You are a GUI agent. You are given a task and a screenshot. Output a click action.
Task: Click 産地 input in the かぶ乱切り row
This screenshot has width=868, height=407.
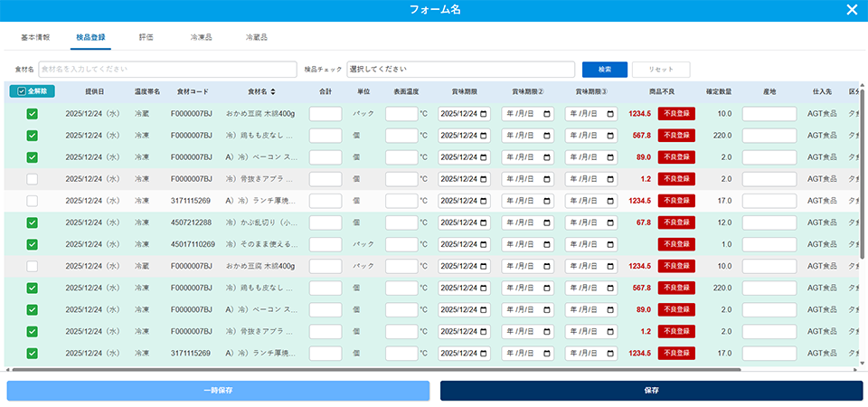pos(769,222)
